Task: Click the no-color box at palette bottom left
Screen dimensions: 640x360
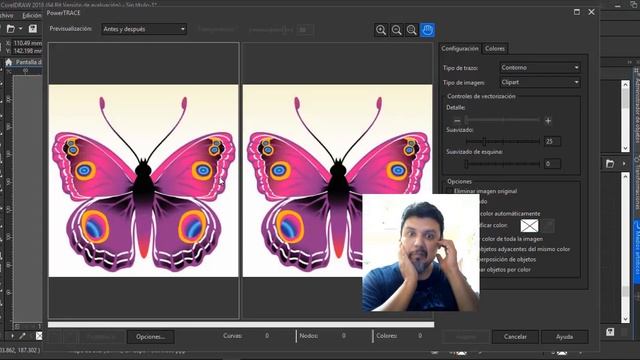Action: (39, 336)
